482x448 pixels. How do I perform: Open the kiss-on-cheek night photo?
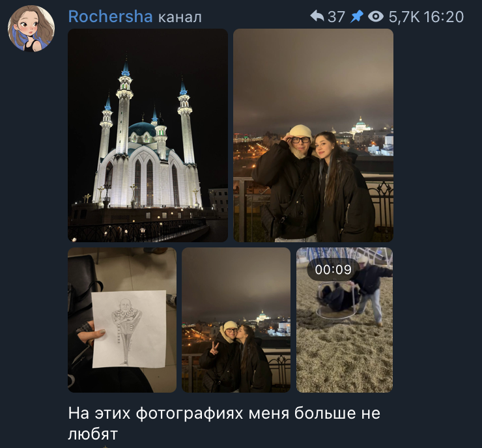(236, 320)
